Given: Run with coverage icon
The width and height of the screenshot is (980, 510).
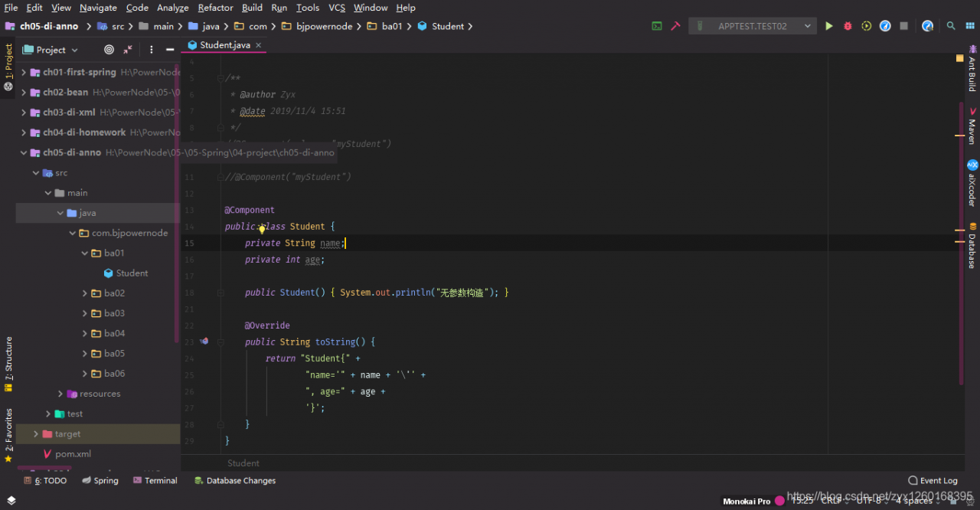Looking at the screenshot, I should coord(867,26).
